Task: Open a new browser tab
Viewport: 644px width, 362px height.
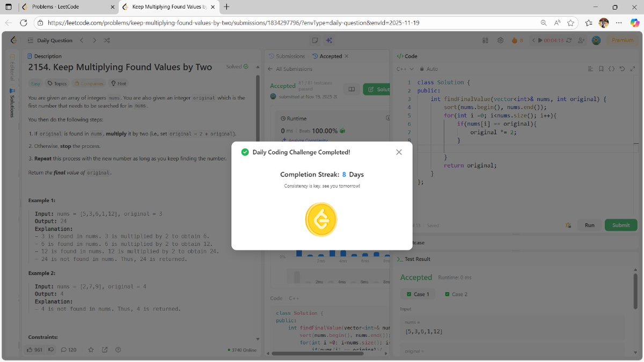Action: click(x=226, y=7)
